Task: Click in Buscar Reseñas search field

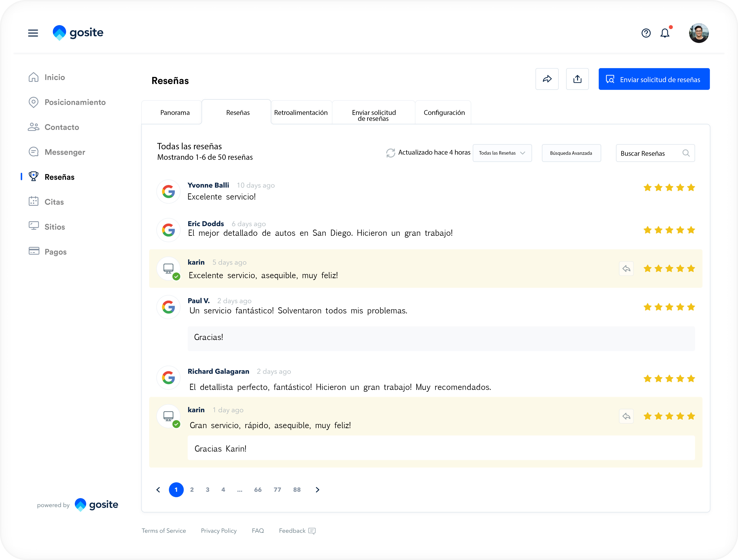Action: coord(647,153)
